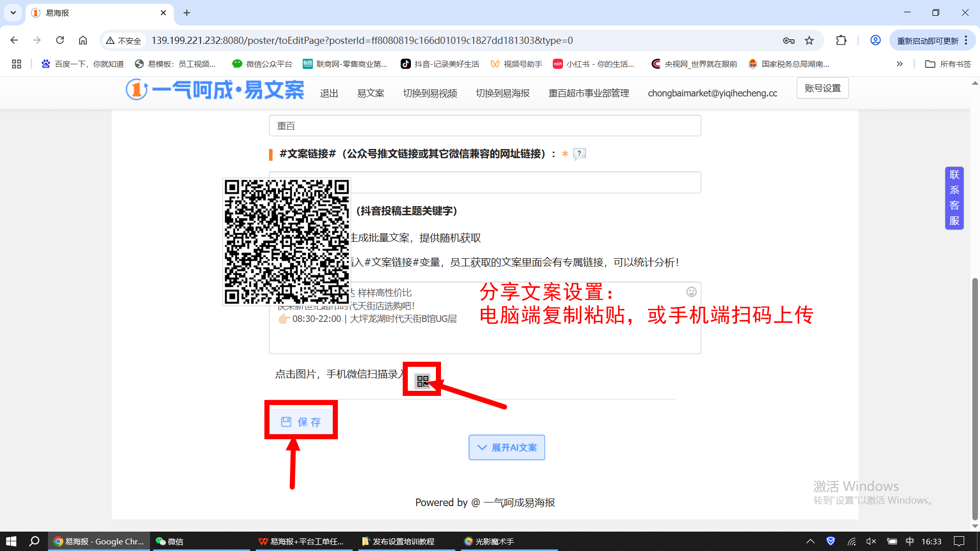Image resolution: width=980 pixels, height=551 pixels.
Task: Open a new browser tab
Action: [187, 13]
